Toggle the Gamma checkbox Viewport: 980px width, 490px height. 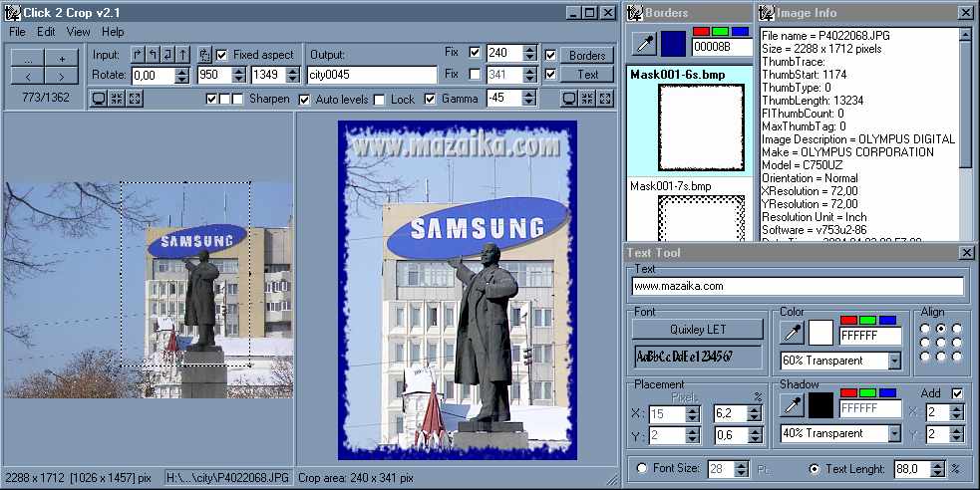430,99
